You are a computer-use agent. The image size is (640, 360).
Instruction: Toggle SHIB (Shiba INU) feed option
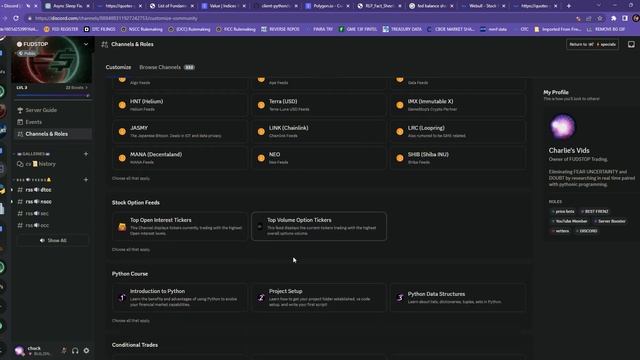coord(458,158)
